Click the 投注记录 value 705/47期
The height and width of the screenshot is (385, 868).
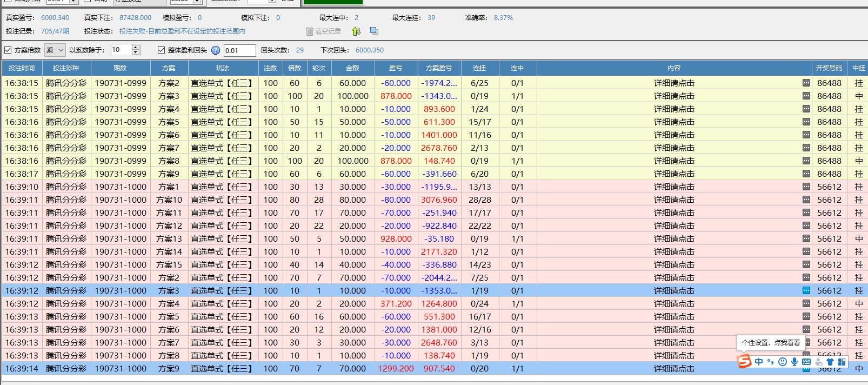click(x=55, y=31)
